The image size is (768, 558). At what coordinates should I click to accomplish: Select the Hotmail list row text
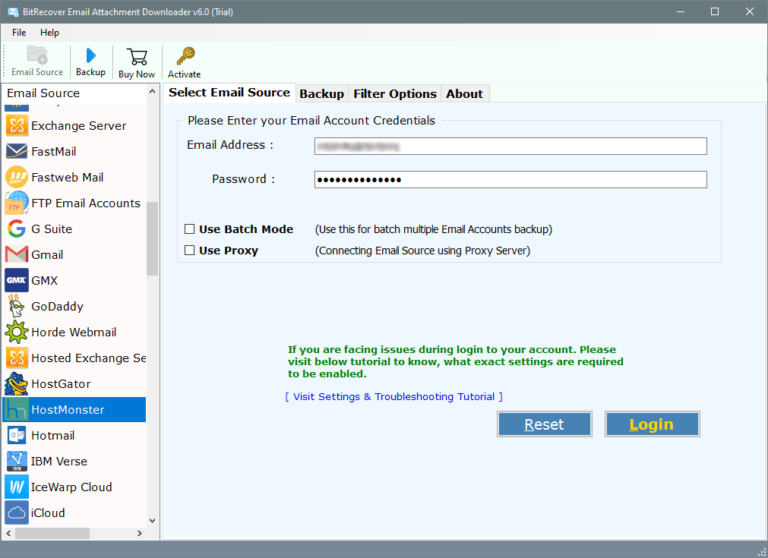click(x=53, y=436)
